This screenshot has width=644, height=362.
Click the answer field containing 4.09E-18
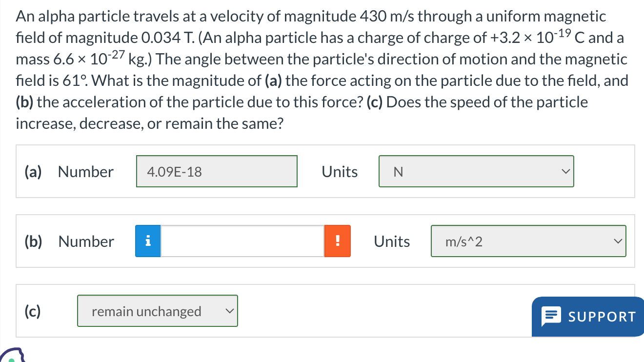(217, 171)
